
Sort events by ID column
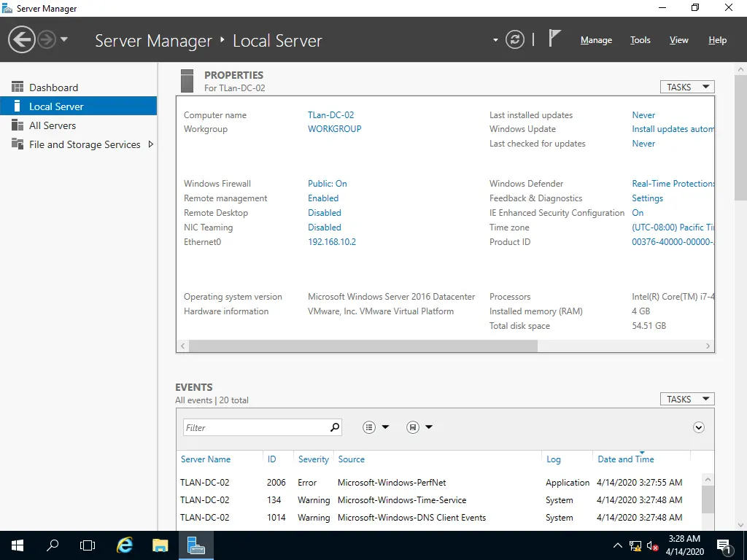[271, 459]
